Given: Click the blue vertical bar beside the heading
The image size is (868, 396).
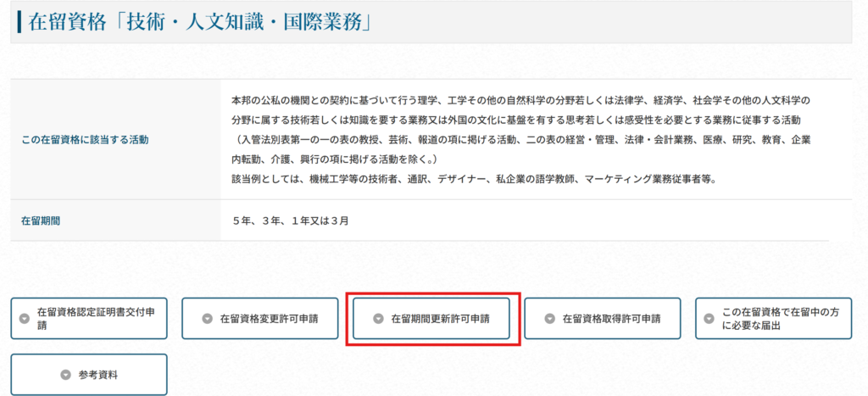Looking at the screenshot, I should coord(19,22).
